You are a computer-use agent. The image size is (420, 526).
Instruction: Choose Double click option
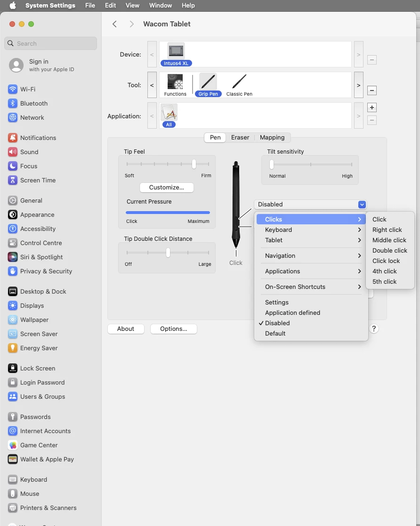pos(390,251)
